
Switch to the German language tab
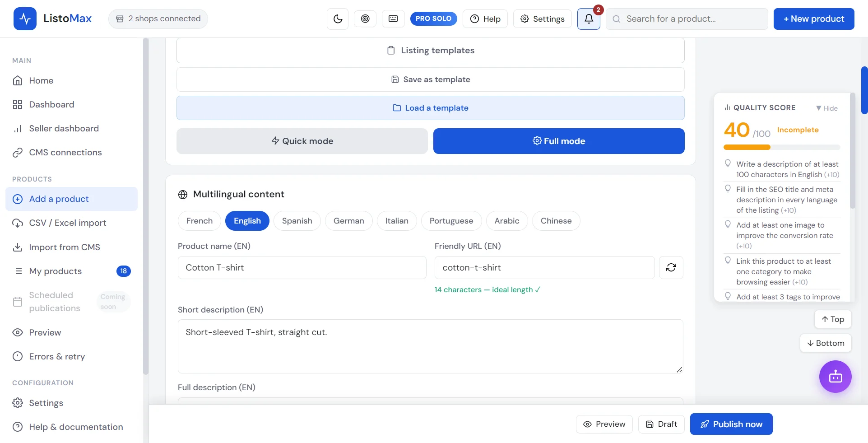pos(349,221)
